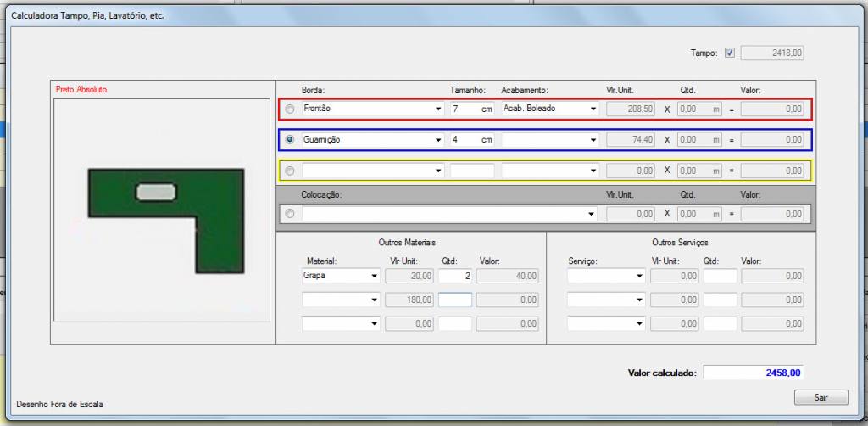Select the Frontão row radio button
868x426 pixels.
pos(290,109)
